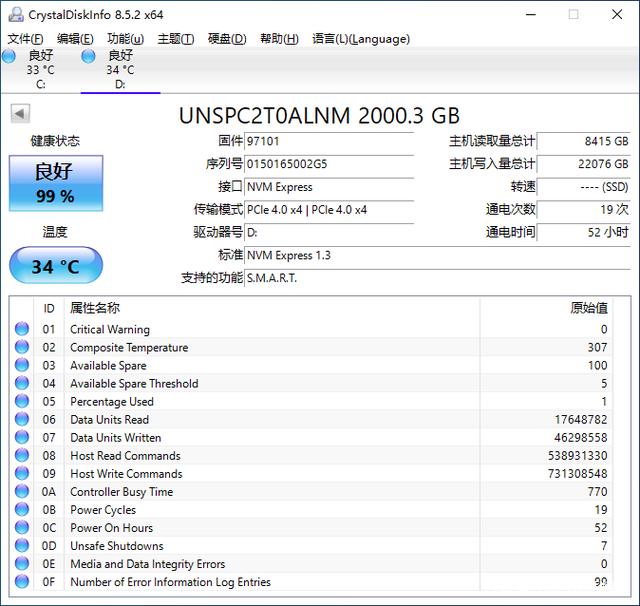Open the 硬盘(D) menu

coord(227,39)
